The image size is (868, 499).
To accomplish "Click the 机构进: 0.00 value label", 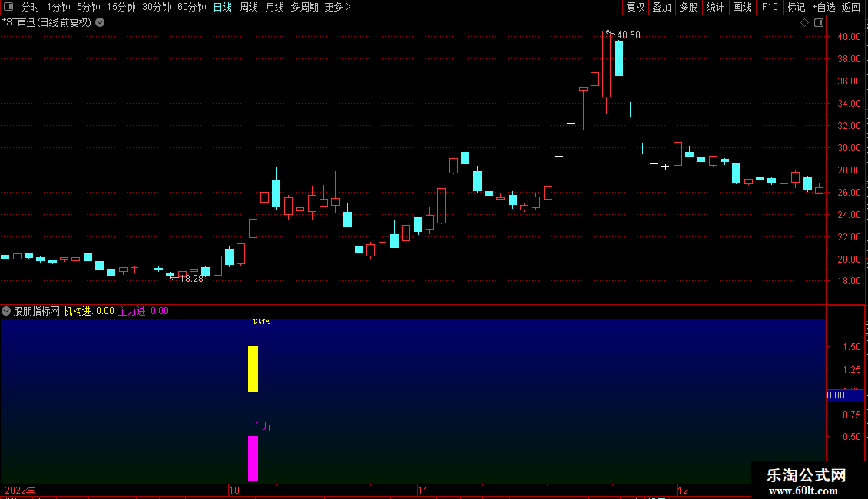I will point(88,311).
